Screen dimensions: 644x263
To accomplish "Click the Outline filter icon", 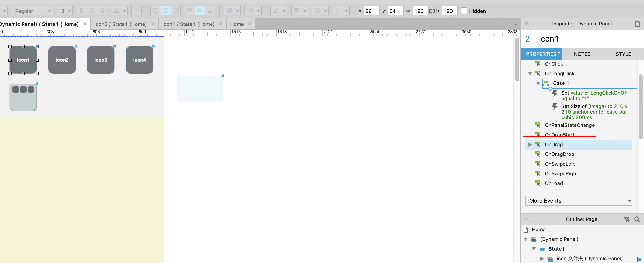I will 626,219.
